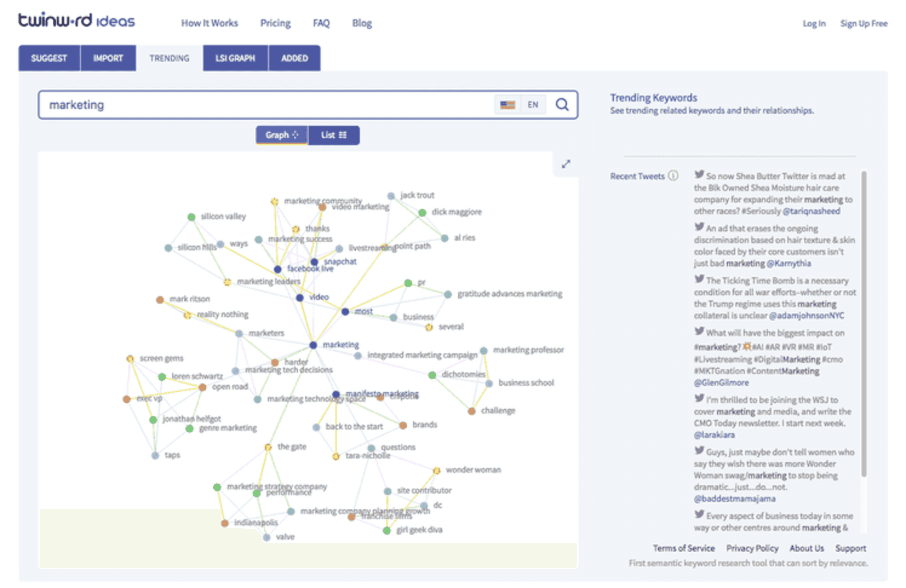Click the Twitter bird on the WSJ CMO tweet
This screenshot has width=906, height=588.
(698, 398)
